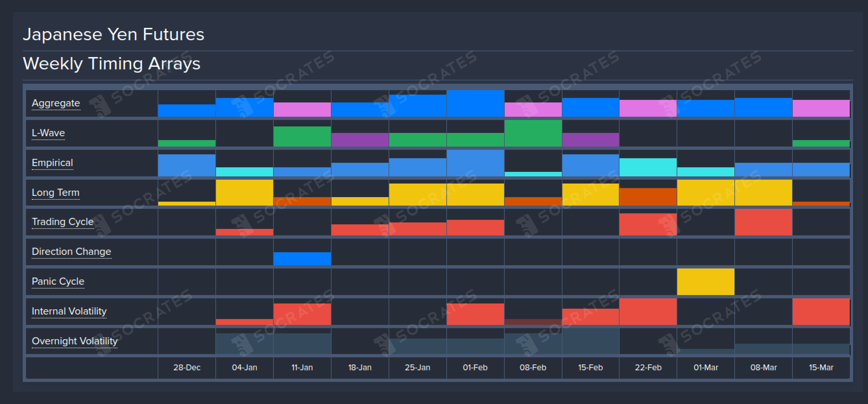Click the Weekly Timing Arrays heading
The width and height of the screenshot is (868, 404).
coord(112,64)
